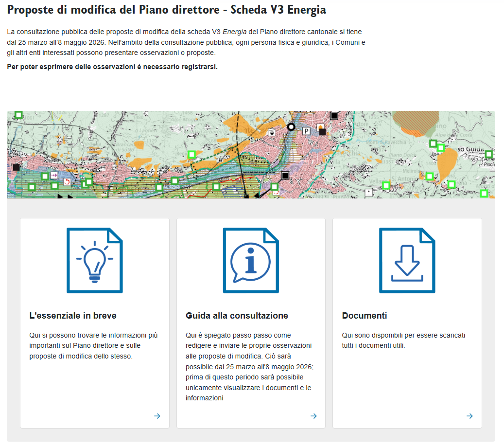Click the info speech bubble icon
504x448 pixels.
tap(251, 260)
